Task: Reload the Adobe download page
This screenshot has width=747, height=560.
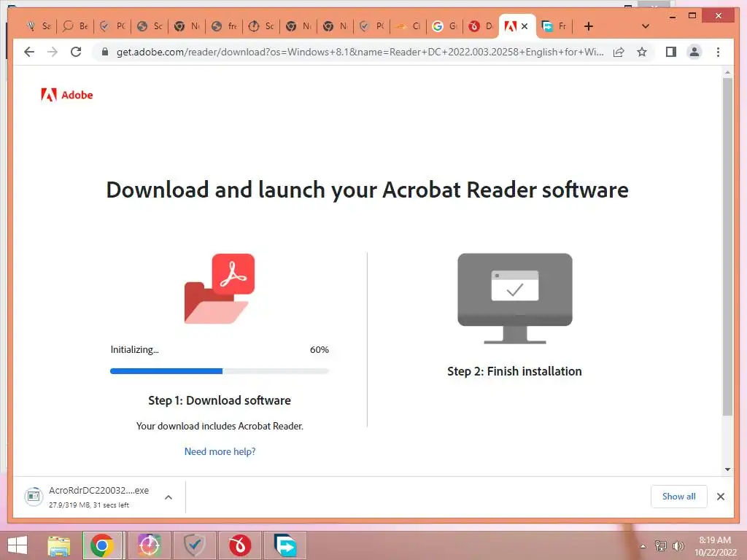Action: 76,52
